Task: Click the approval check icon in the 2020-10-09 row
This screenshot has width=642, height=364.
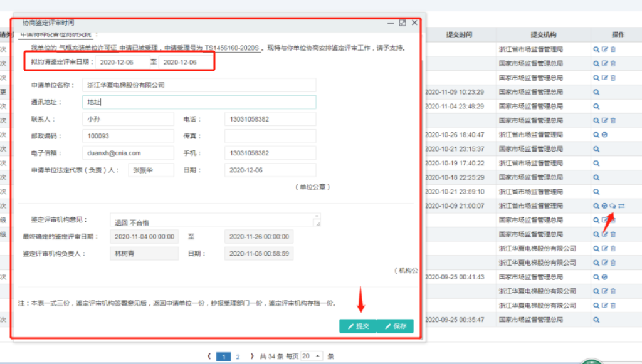Action: point(604,205)
